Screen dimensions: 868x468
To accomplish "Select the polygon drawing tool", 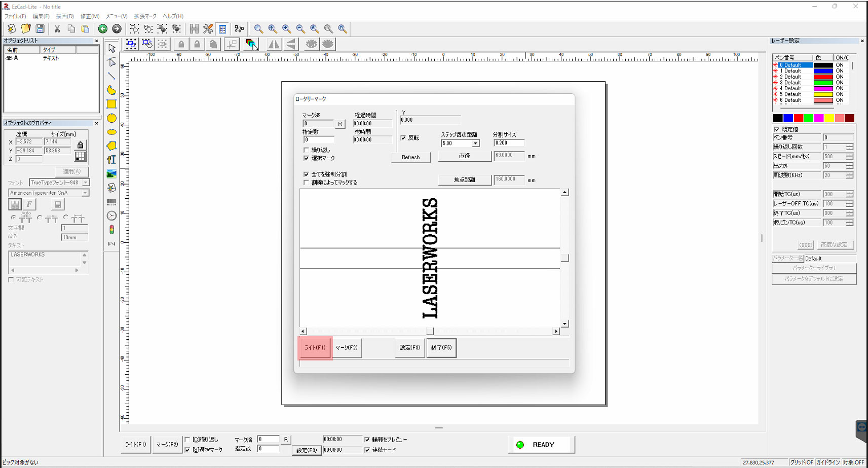I will pos(112,146).
